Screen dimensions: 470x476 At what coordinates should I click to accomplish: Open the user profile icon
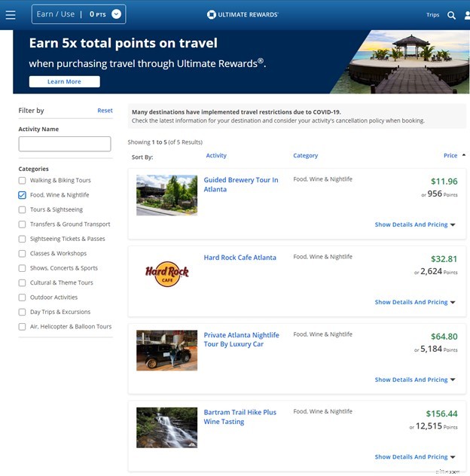[467, 15]
